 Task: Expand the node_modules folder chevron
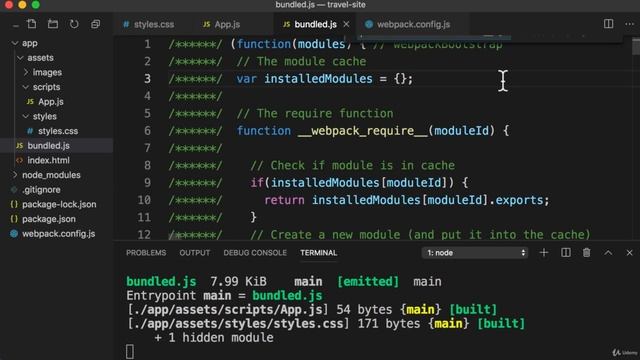(x=15, y=175)
